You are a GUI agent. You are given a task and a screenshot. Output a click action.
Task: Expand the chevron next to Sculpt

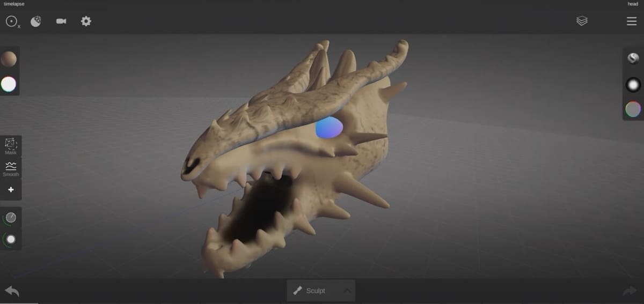tap(347, 291)
